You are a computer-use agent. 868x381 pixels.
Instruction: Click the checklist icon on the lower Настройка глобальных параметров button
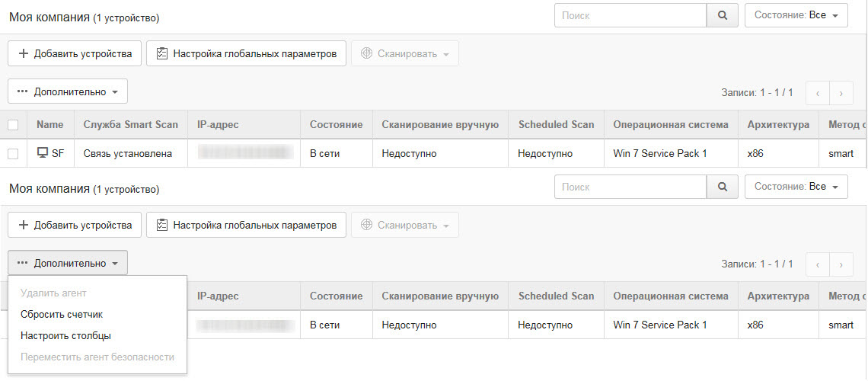[x=161, y=225]
